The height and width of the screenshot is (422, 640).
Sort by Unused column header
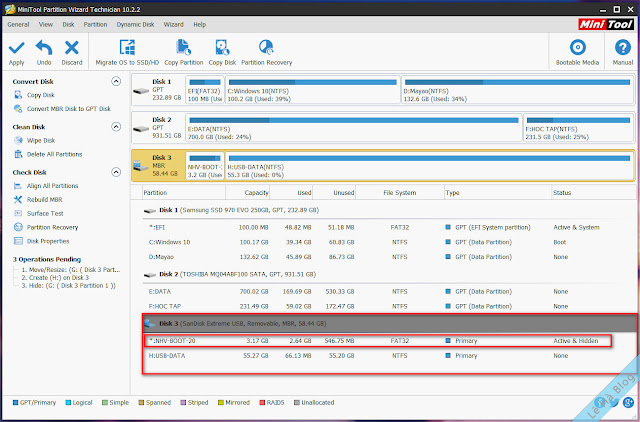click(x=334, y=193)
